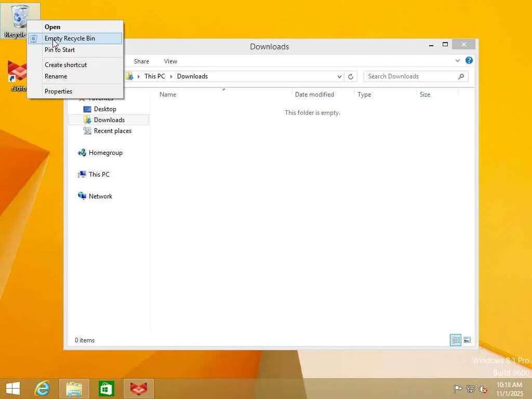This screenshot has height=399, width=532.
Task: Click the network status tray icon
Action: [470, 389]
